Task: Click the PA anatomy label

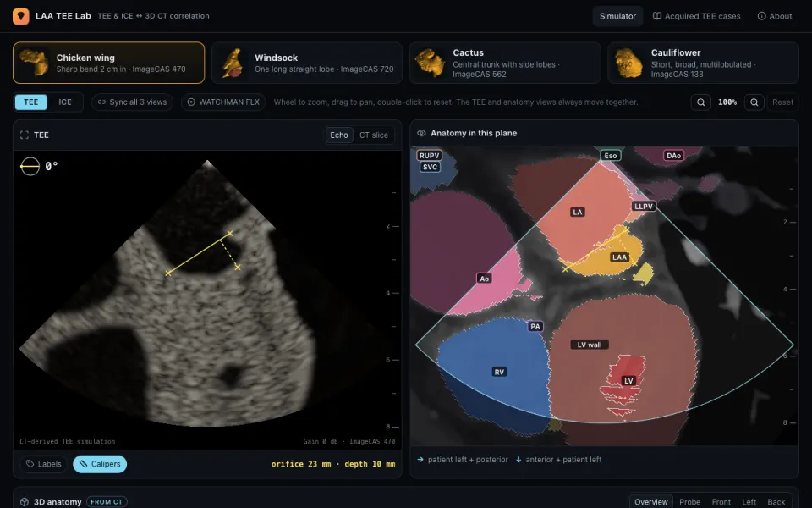Action: coord(535,327)
